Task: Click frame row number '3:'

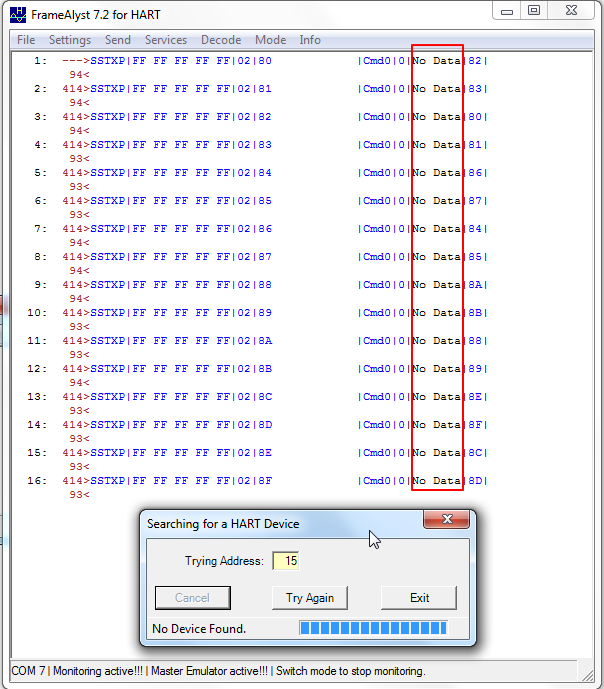Action: coord(40,117)
